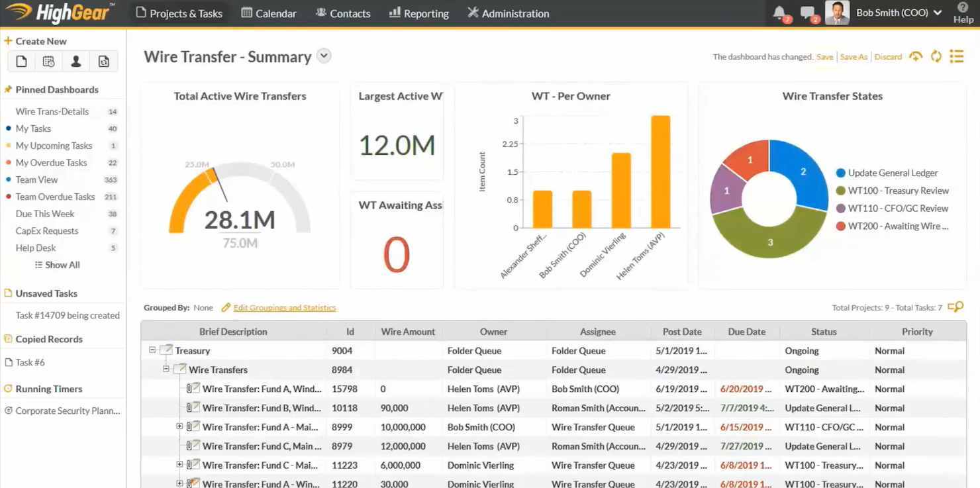Sort by the Brief Description column header
980x488 pixels.
(233, 332)
